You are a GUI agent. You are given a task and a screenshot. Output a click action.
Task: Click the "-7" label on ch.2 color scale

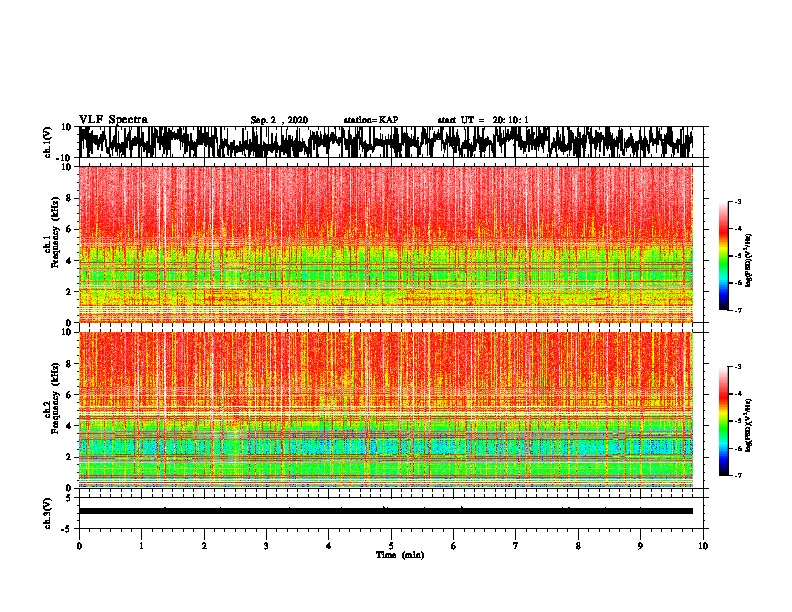(x=738, y=476)
